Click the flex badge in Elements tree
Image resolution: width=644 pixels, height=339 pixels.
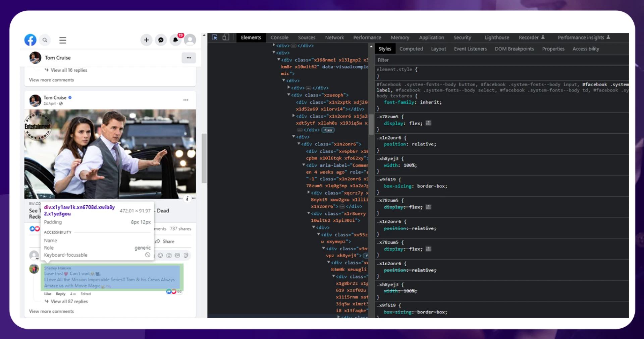coord(328,130)
